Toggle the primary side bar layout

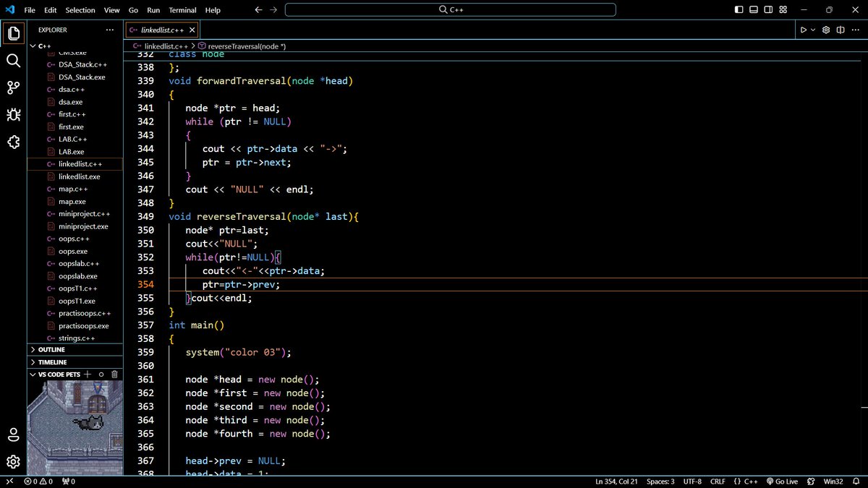coord(739,10)
